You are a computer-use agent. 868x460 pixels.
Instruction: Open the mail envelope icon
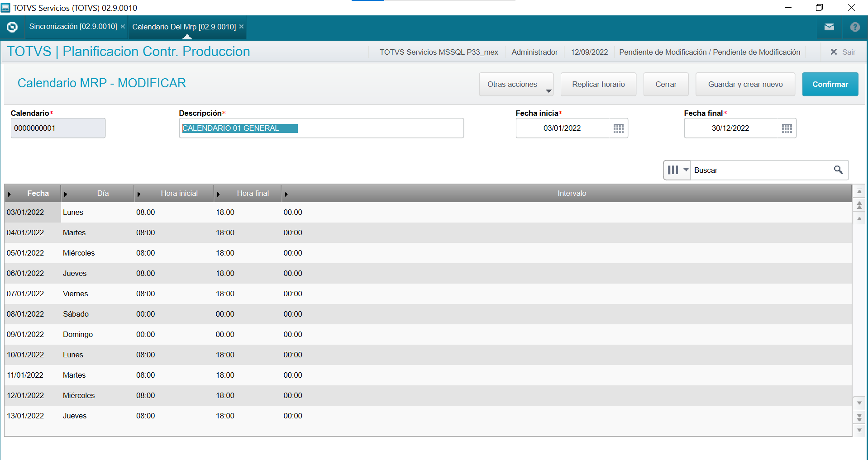[x=829, y=27]
